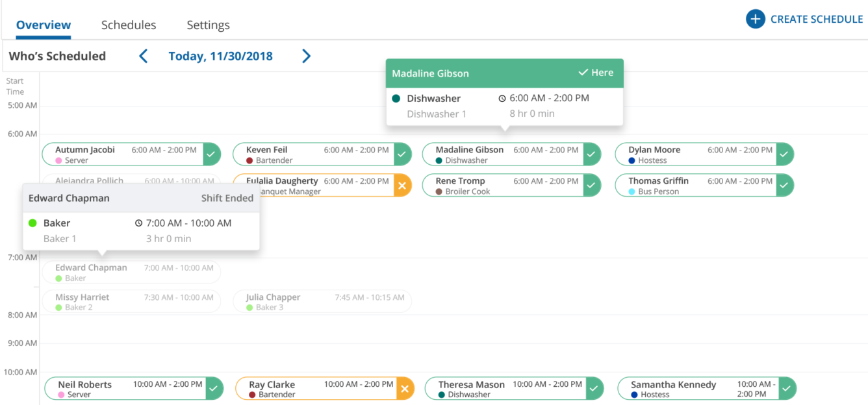This screenshot has width=868, height=405.
Task: Advance to next day with right chevron
Action: tap(306, 56)
